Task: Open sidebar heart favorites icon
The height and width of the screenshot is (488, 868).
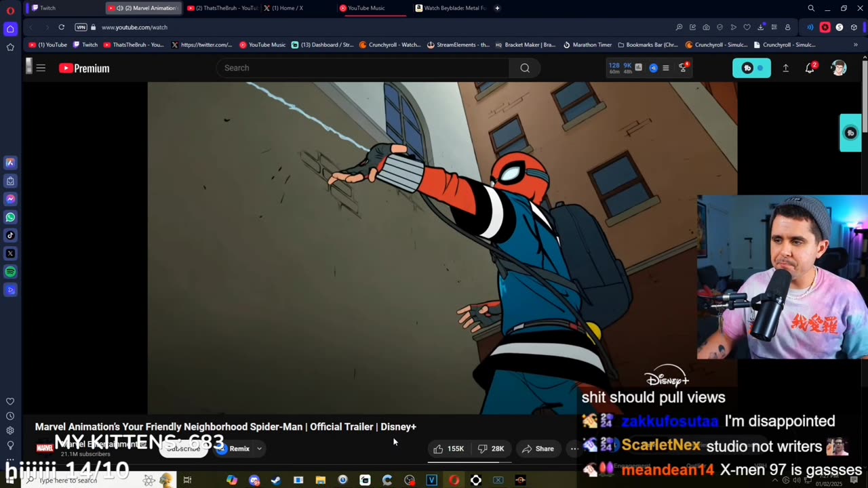Action: (x=10, y=401)
